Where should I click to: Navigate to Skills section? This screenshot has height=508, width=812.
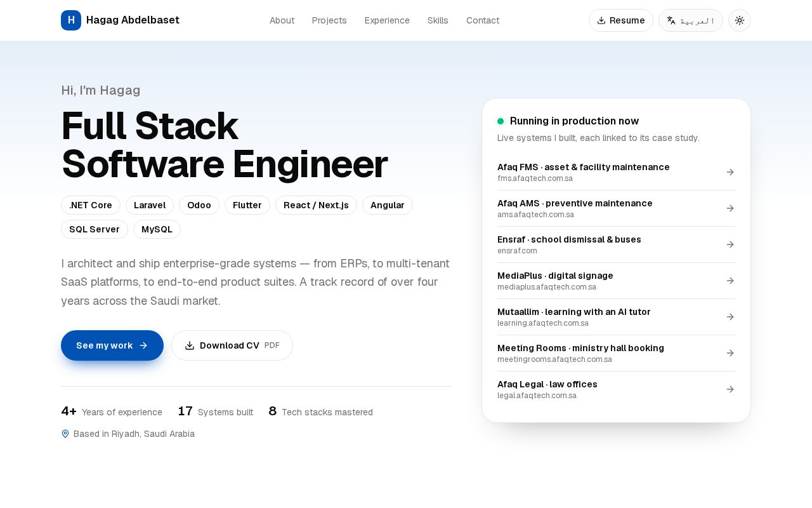(438, 20)
